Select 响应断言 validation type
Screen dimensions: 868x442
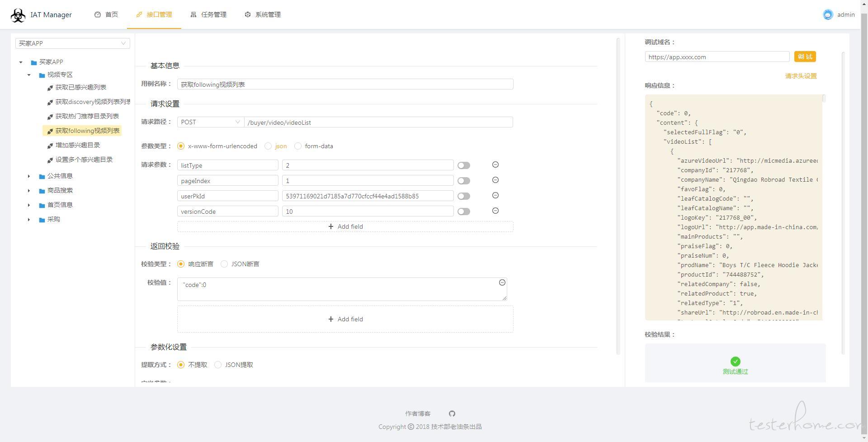(x=181, y=264)
